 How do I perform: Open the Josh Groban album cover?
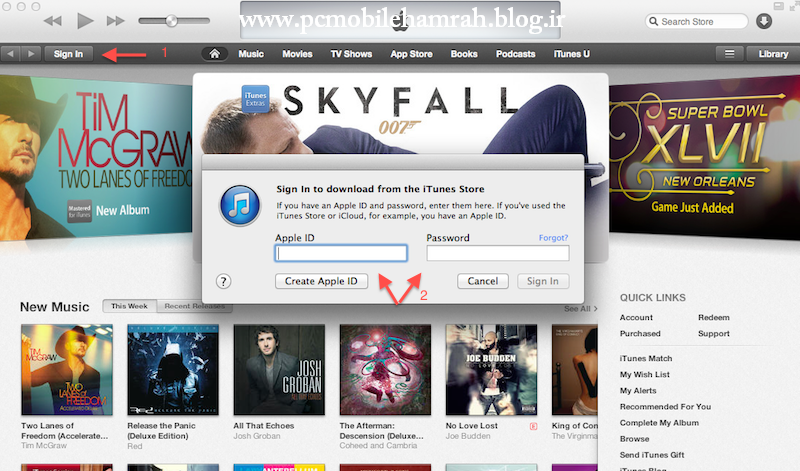pyautogui.click(x=279, y=369)
